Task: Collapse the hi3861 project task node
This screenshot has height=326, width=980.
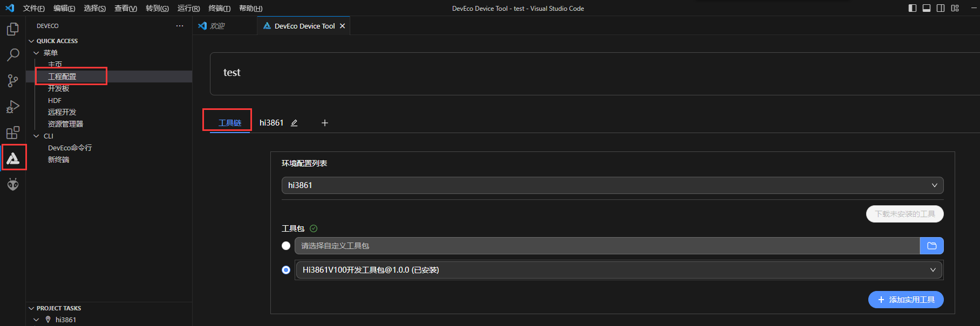Action: coord(36,320)
